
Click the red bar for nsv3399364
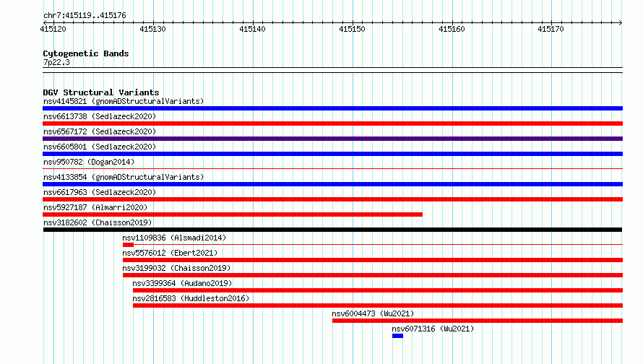(378, 290)
